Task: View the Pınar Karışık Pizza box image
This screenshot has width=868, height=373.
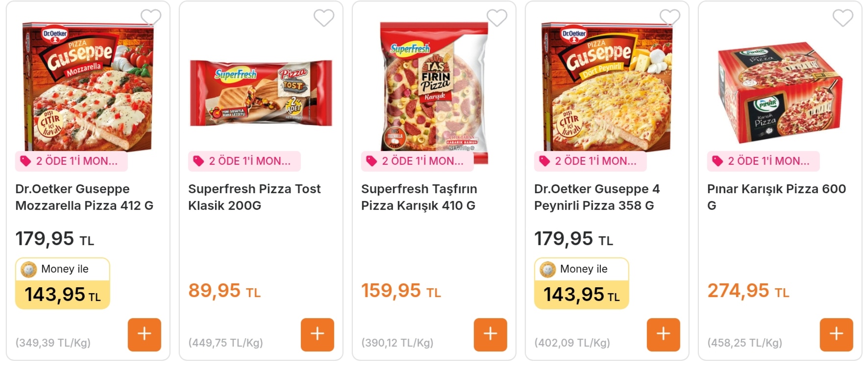Action: coord(779,93)
